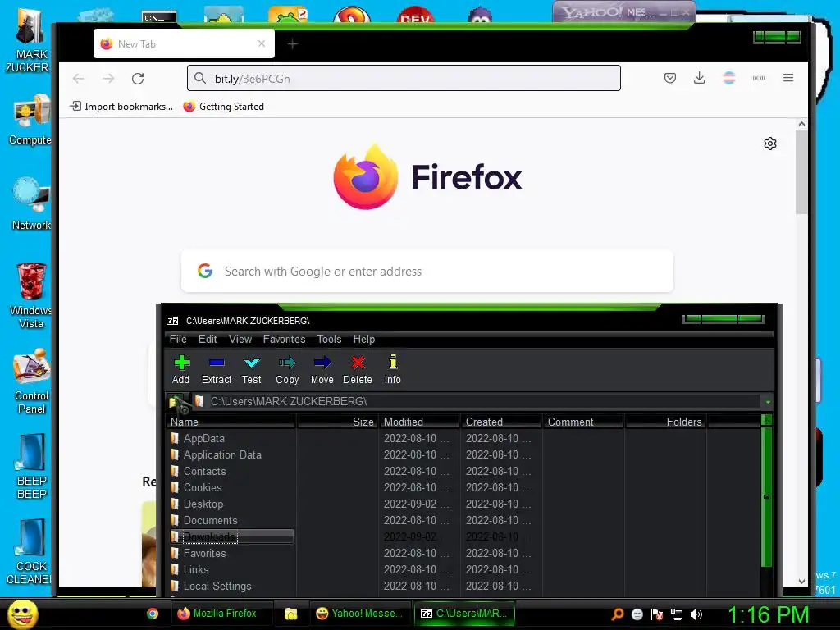Open Firefox Downloads panel
Image resolution: width=840 pixels, height=630 pixels.
coord(699,78)
